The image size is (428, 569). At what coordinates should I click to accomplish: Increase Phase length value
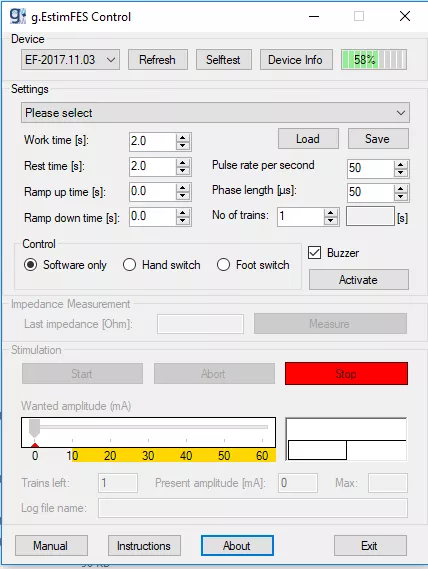[x=400, y=189]
